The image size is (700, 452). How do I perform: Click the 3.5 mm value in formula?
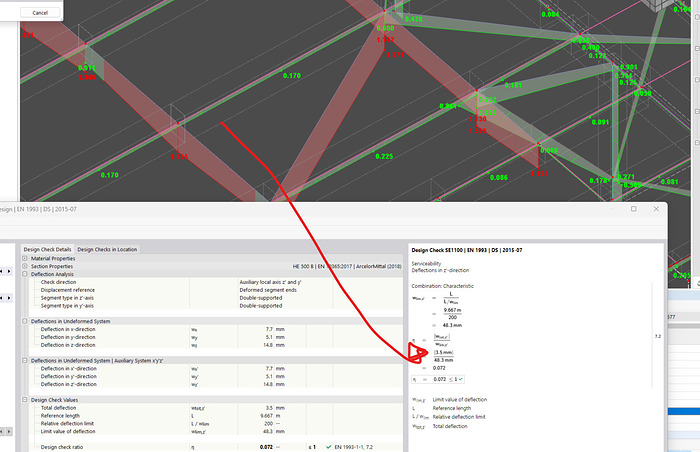446,352
